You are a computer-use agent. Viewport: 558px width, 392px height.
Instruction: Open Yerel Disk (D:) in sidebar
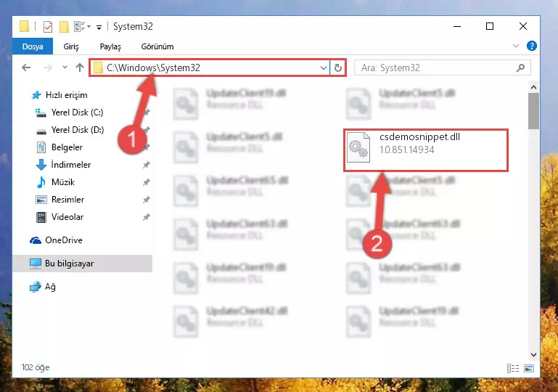[x=77, y=130]
